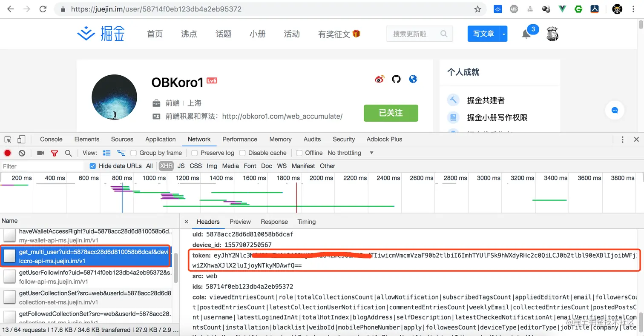Activate the inspect element picker in DevTools
The image size is (644, 336).
point(8,140)
